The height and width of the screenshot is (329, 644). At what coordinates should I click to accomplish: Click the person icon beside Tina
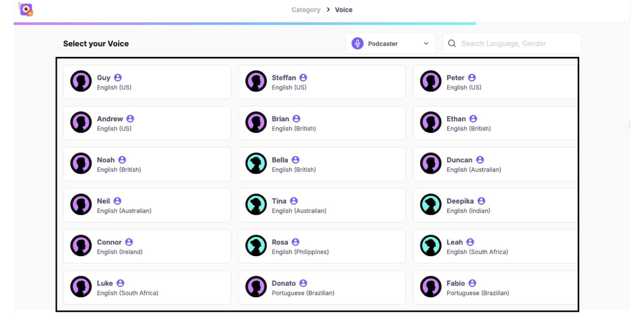[294, 201]
